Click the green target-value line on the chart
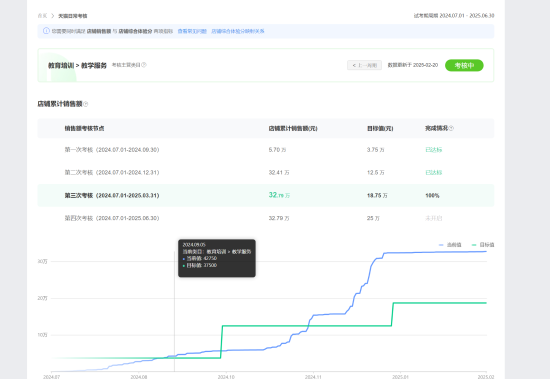 click(438, 303)
